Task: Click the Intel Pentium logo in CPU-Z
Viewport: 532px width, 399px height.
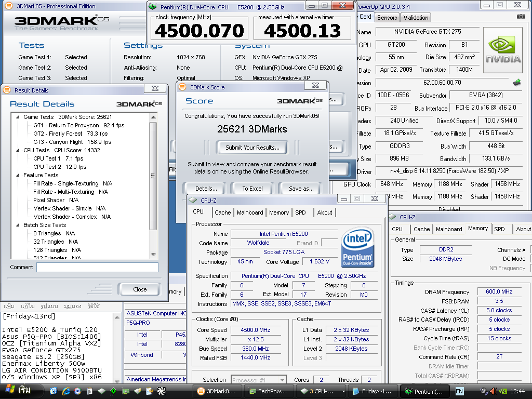Action: pyautogui.click(x=357, y=247)
